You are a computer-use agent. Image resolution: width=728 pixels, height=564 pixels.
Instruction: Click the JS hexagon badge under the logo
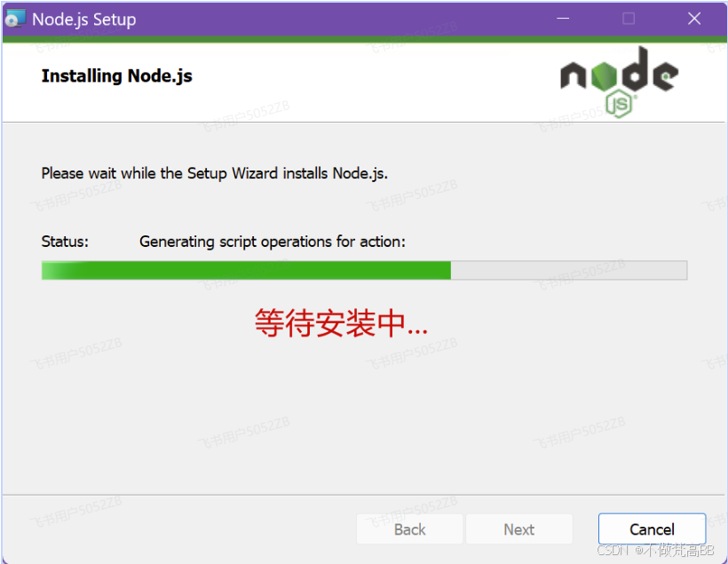coord(620,104)
